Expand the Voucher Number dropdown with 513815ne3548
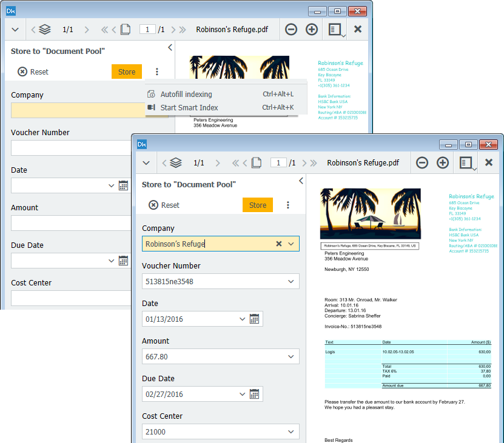This screenshot has height=443, width=504. point(291,281)
